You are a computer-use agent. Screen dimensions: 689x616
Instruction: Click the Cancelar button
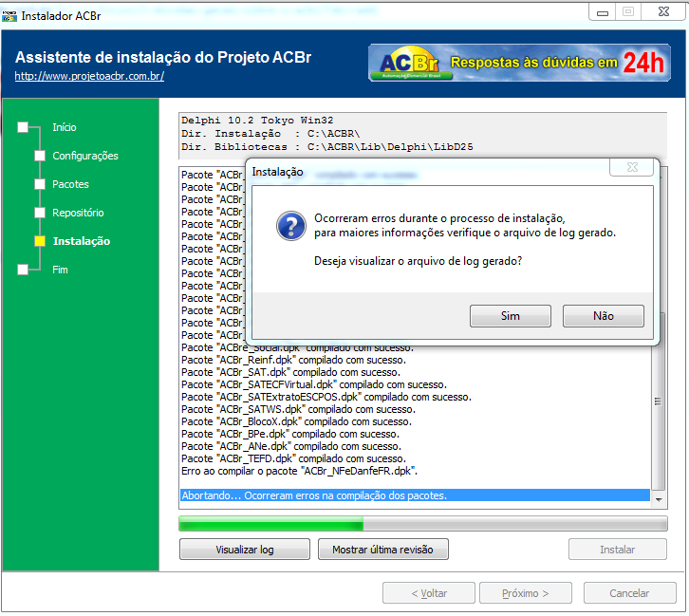(629, 593)
